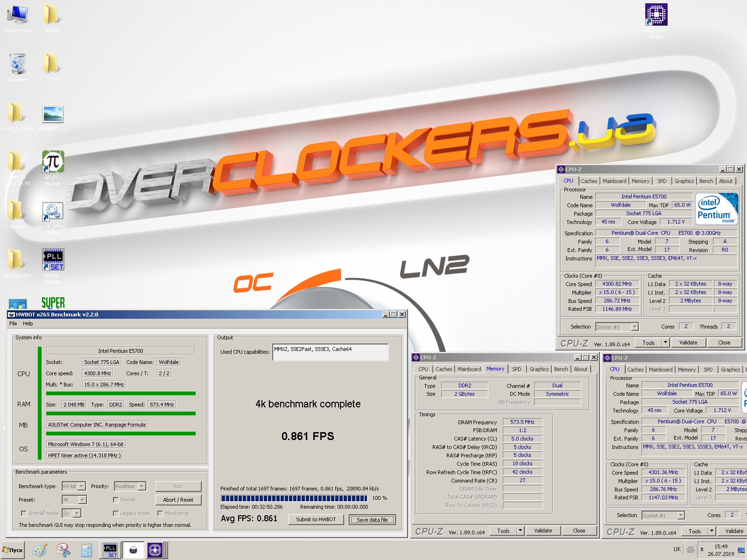Click the Used CPU capabilities text box

pos(331,352)
